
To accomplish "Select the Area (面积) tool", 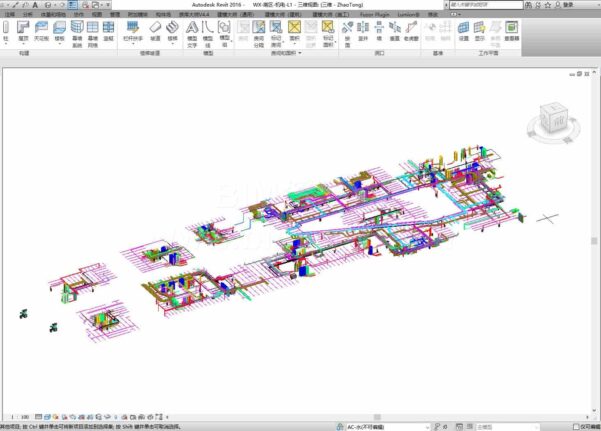I will point(294,31).
